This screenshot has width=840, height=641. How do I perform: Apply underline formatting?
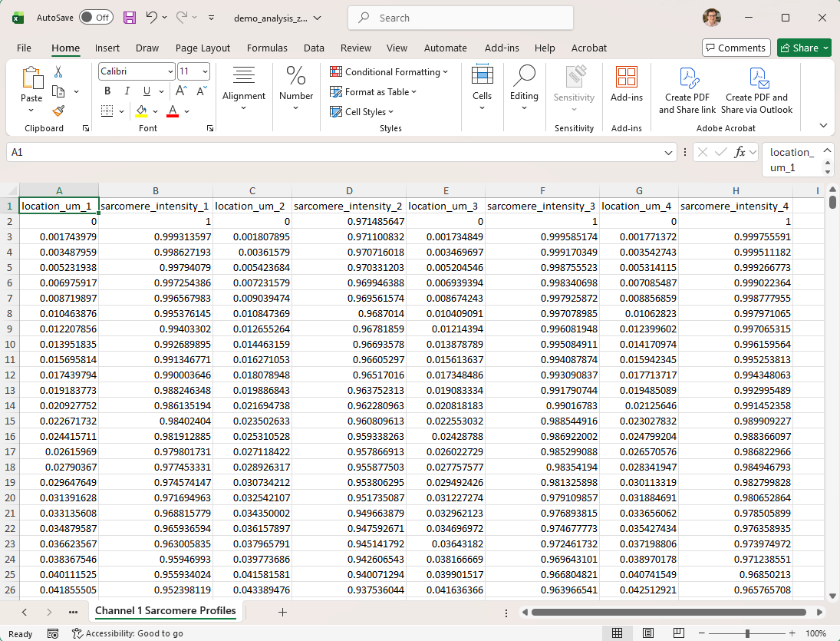[x=147, y=91]
